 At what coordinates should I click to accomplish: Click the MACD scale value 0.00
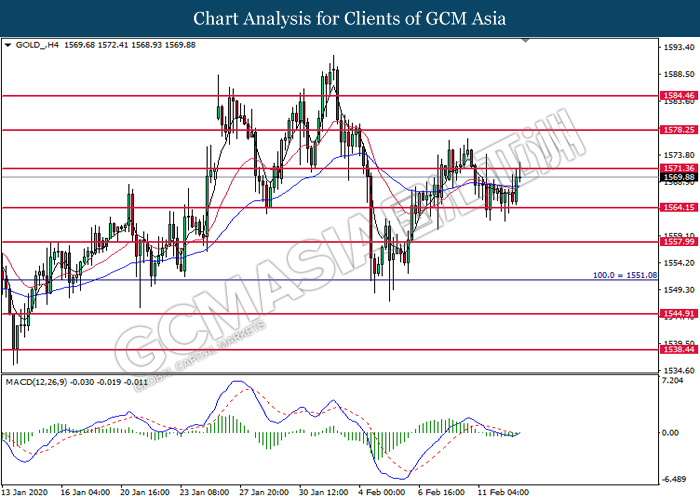(x=671, y=433)
